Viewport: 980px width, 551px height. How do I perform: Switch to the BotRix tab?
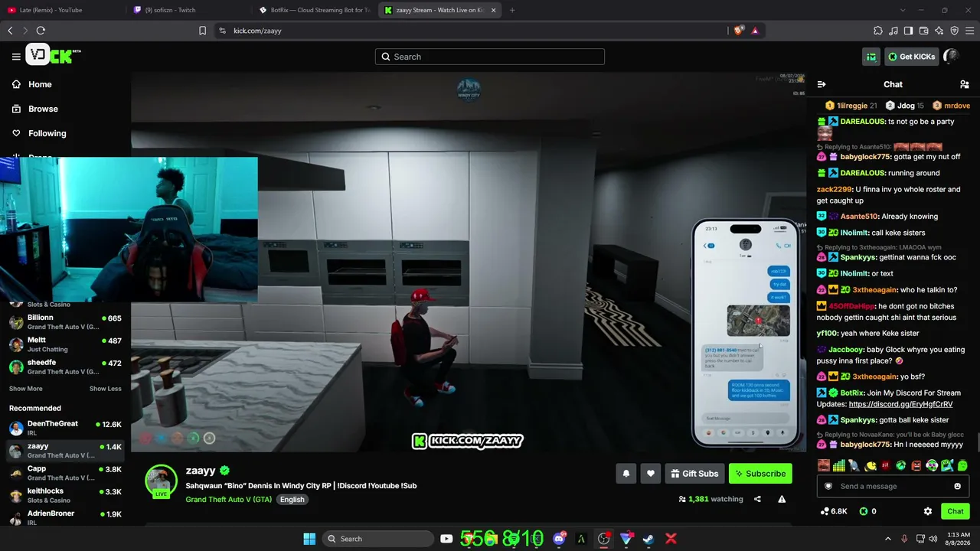tap(315, 10)
